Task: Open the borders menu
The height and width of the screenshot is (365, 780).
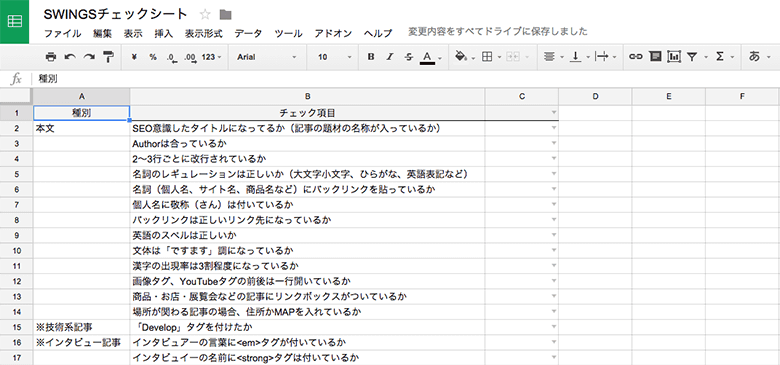Action: (x=490, y=57)
